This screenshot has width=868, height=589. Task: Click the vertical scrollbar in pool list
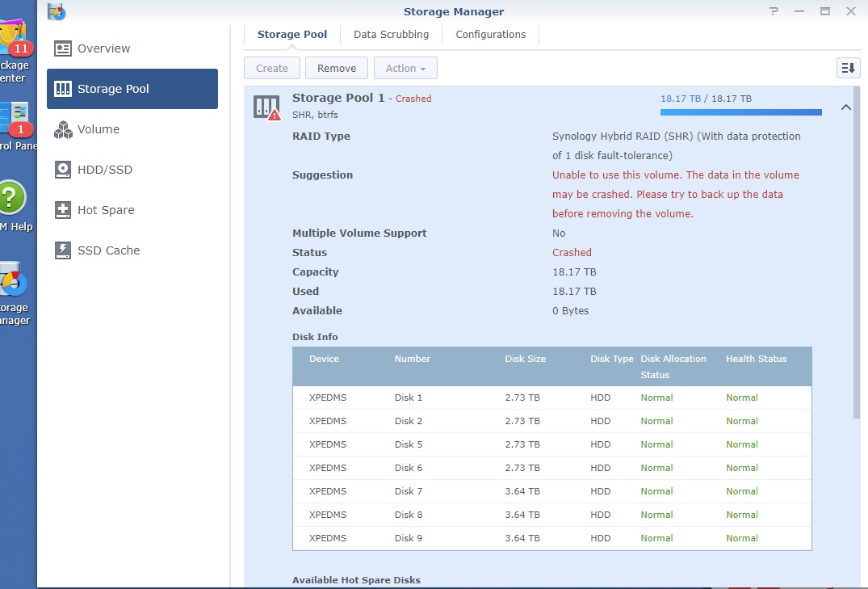[857, 252]
